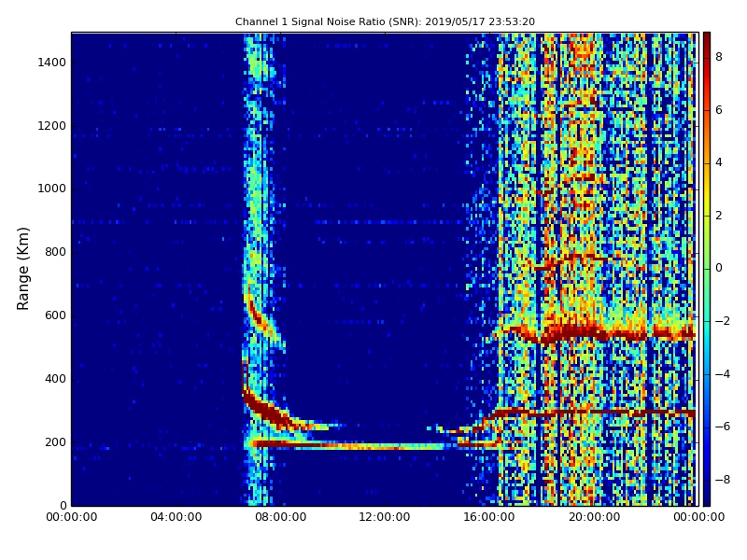Click the 1400 range tick label
This screenshot has width=747, height=560.
pyautogui.click(x=52, y=63)
